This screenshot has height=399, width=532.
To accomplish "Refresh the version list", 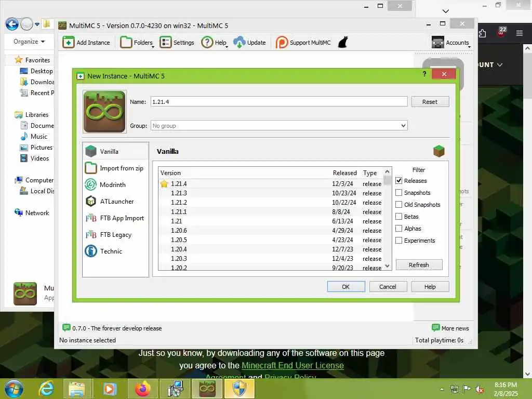I will [x=419, y=264].
